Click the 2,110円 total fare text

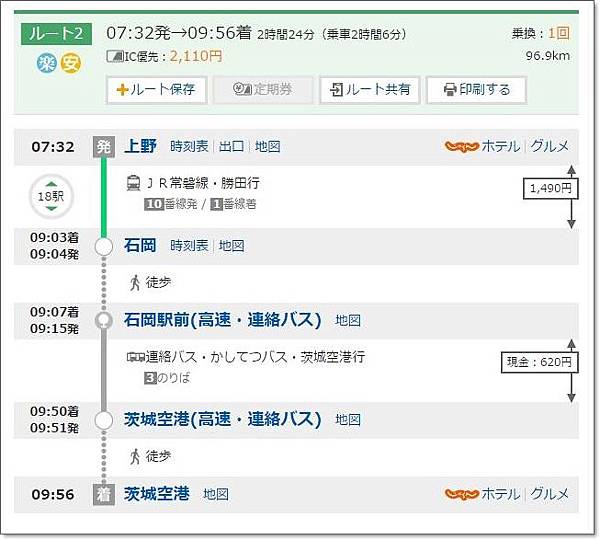196,57
